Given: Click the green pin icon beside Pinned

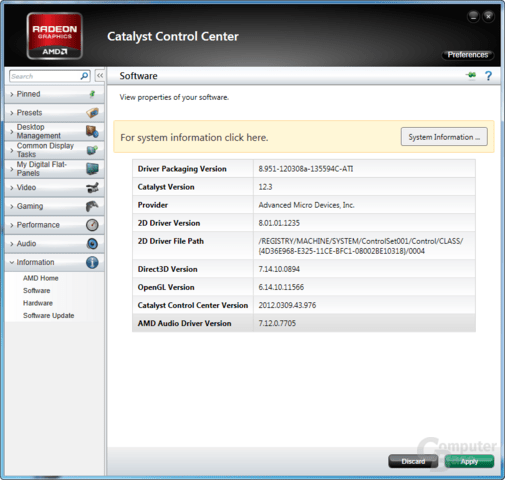Looking at the screenshot, I should point(92,94).
